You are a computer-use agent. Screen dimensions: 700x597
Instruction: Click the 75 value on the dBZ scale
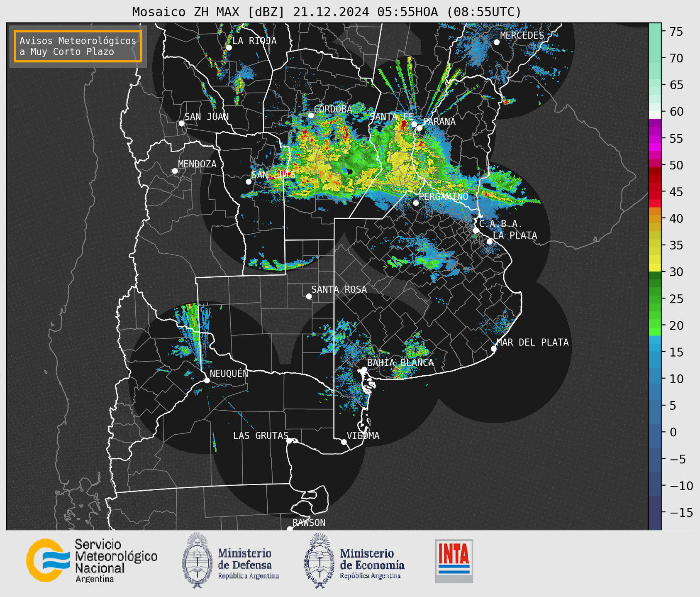(x=676, y=32)
